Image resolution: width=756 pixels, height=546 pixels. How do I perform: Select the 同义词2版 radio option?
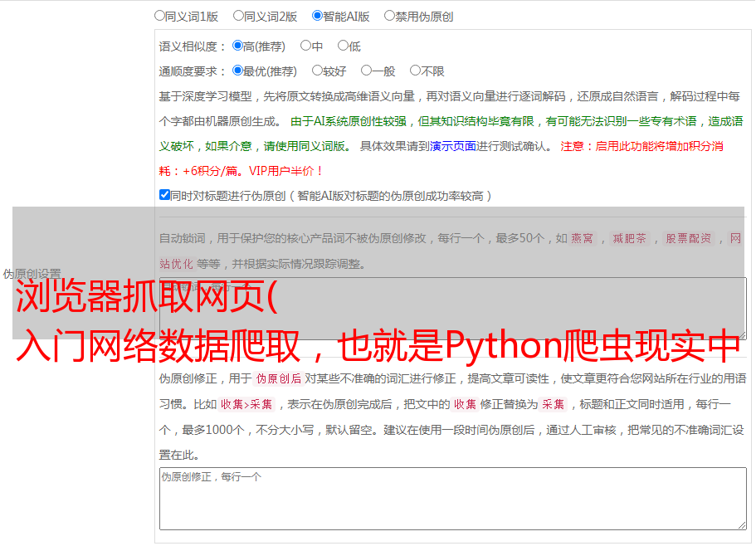tap(238, 16)
